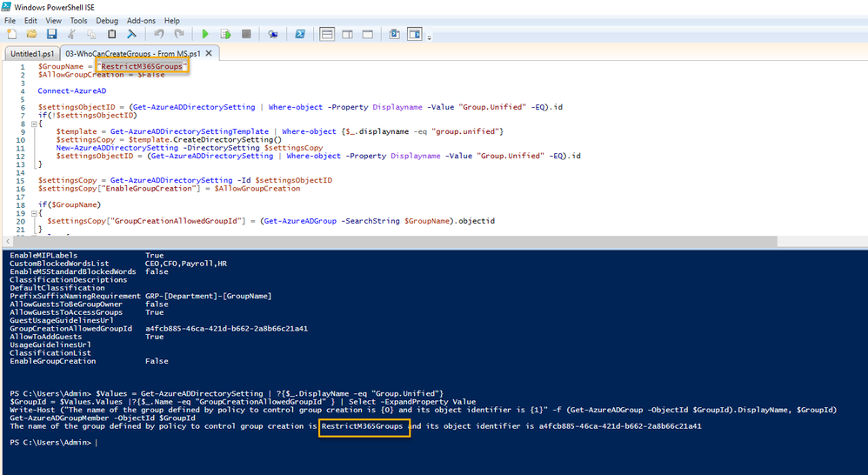Cut selection with the scissors icon
This screenshot has height=475, width=868.
71,34
